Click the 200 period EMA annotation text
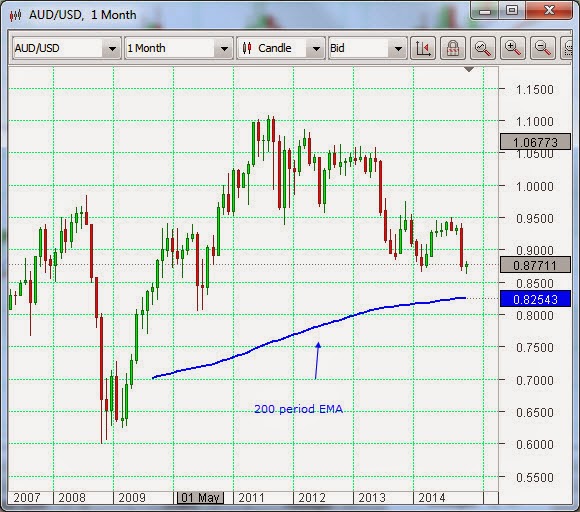Viewport: 580px width, 512px height. point(299,409)
